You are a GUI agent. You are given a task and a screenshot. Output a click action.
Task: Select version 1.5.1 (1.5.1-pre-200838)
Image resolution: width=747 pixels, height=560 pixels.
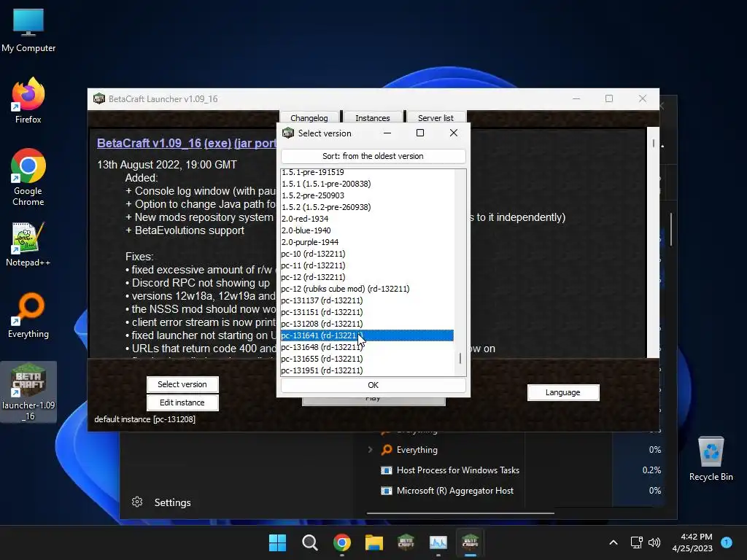click(x=367, y=183)
